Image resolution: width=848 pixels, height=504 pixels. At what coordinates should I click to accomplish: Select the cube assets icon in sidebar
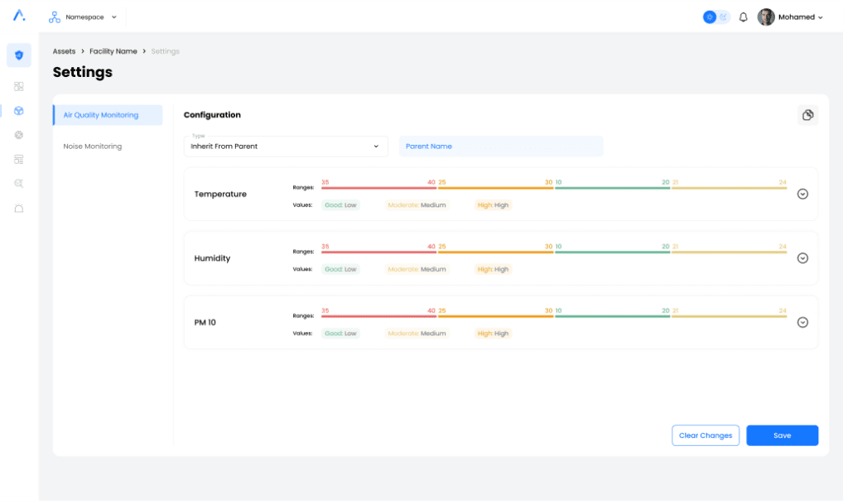point(19,111)
